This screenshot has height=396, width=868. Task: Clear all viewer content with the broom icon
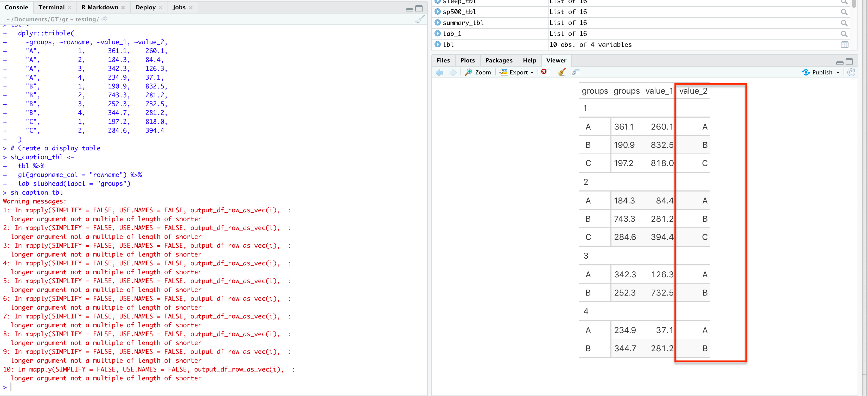click(x=561, y=72)
